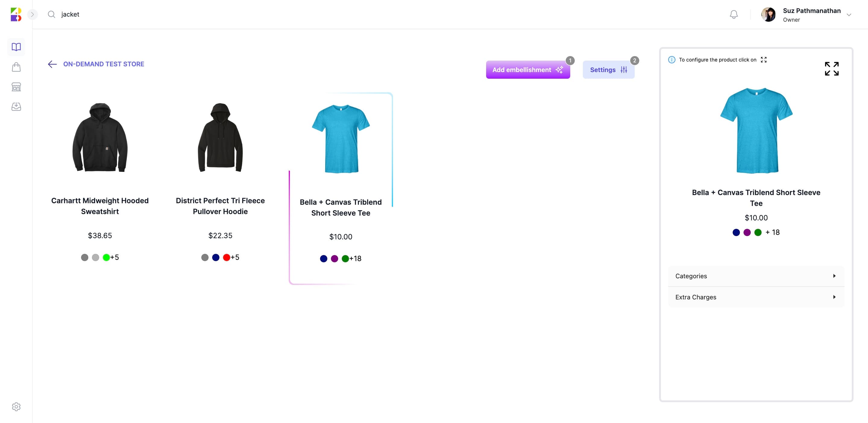Open the storefront icon in sidebar

(16, 87)
